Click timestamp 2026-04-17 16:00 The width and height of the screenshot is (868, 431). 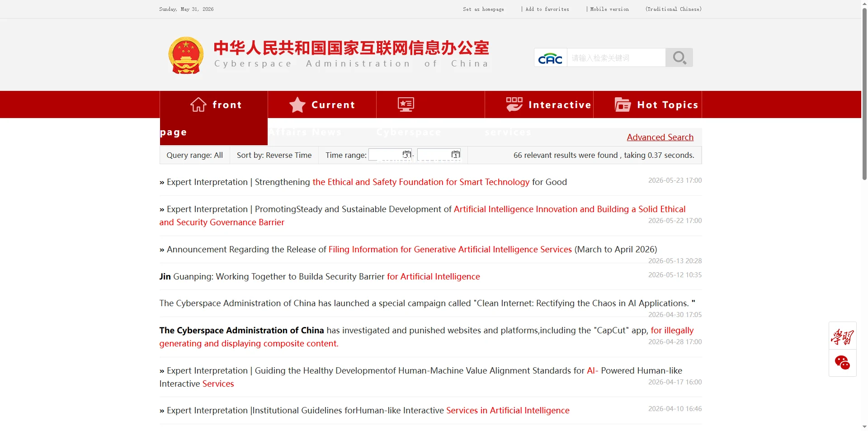click(x=675, y=382)
